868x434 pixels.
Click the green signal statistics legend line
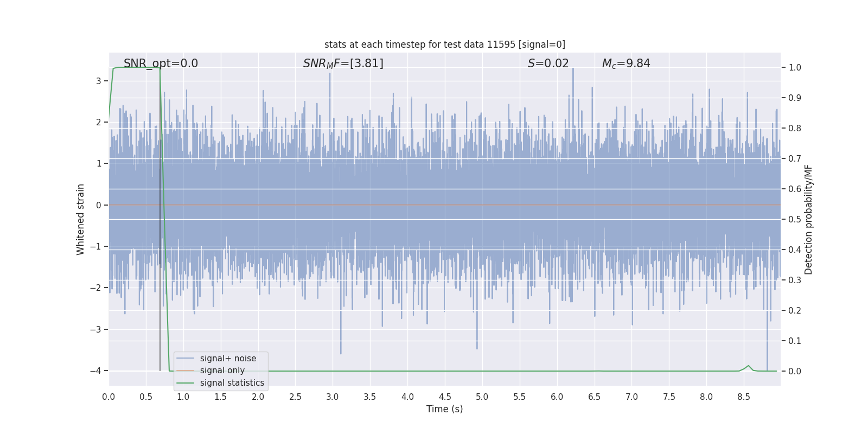coord(186,383)
